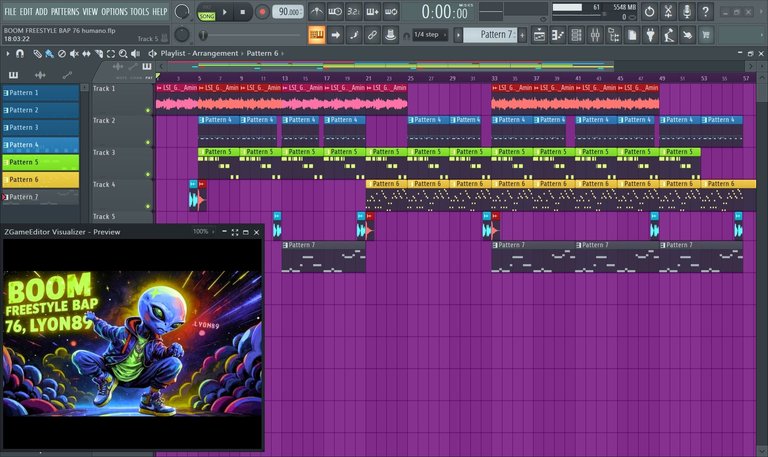
Task: Open the VIEW menu
Action: pyautogui.click(x=90, y=11)
